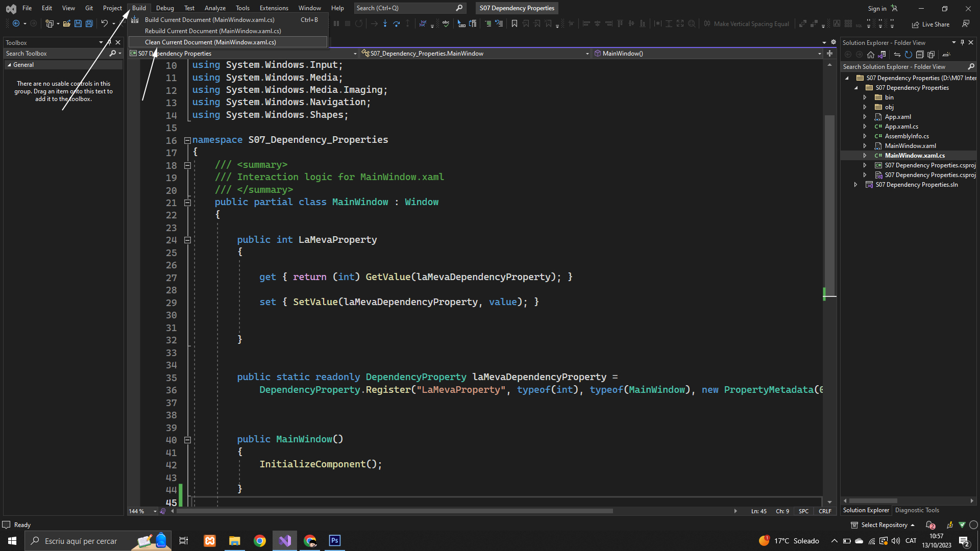Toggle bookmark icon in toolbar
Viewport: 980px width, 551px height.
click(514, 23)
